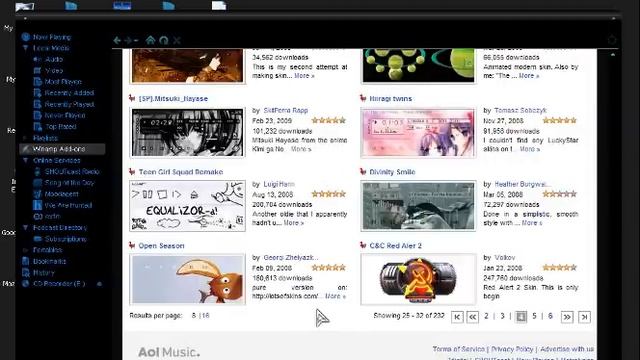Image resolution: width=640 pixels, height=360 pixels.
Task: Click the eject dot beside CD Recorder
Action: (x=99, y=284)
